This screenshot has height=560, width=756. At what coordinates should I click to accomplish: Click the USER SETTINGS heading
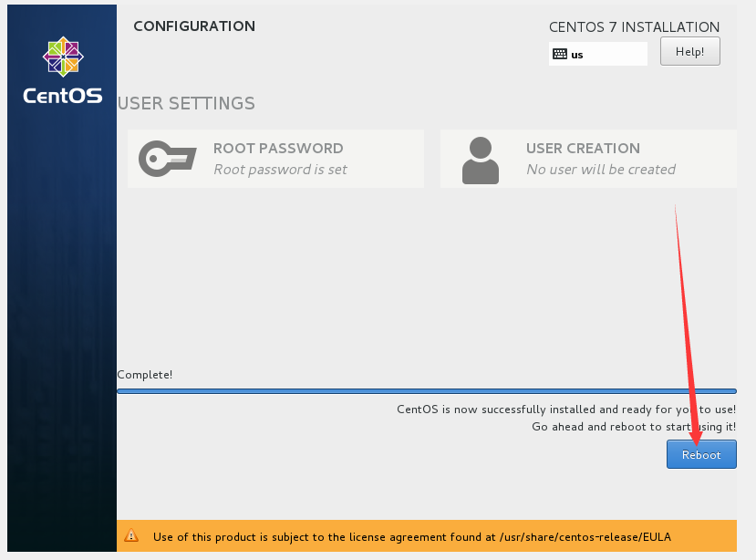click(186, 103)
